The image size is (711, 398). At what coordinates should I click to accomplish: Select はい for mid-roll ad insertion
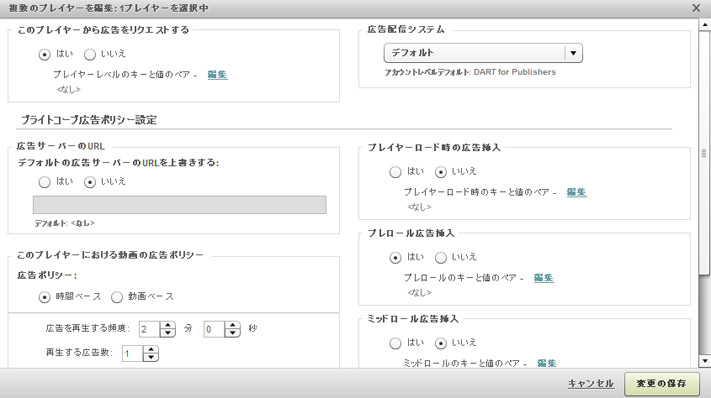(x=395, y=344)
